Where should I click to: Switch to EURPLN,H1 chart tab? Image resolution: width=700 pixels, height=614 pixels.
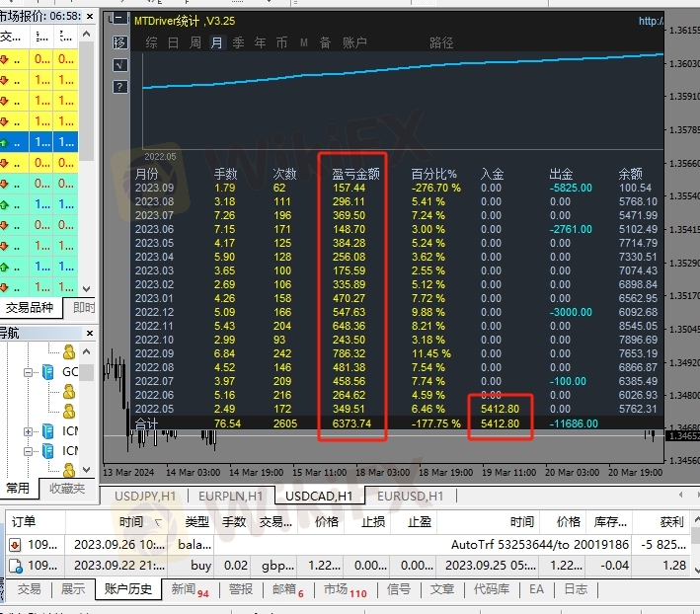point(231,497)
